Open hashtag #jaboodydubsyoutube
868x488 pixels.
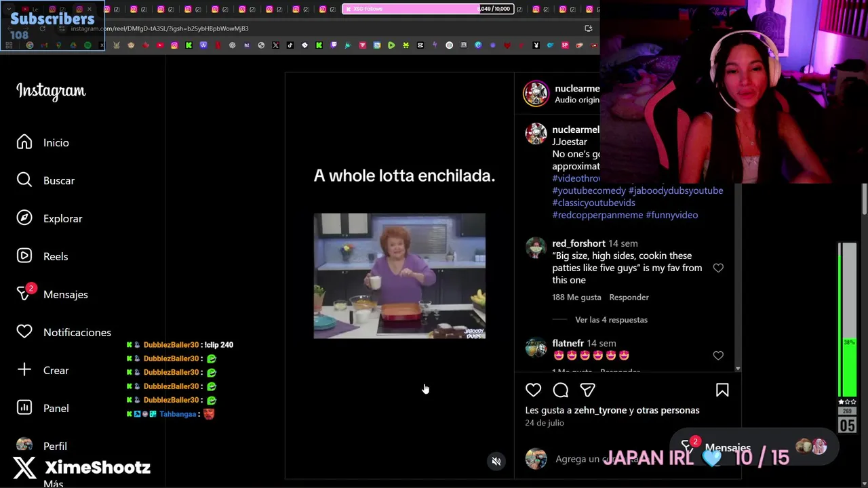coord(675,190)
